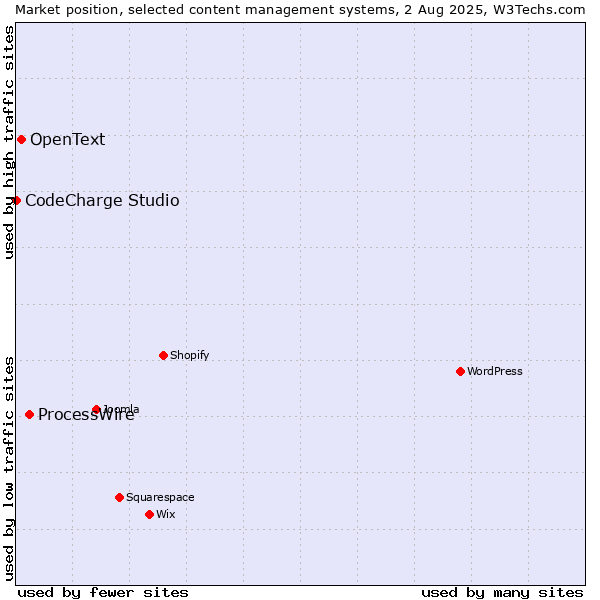Click the OpenText label
Screen dimensions: 600x600
click(68, 140)
